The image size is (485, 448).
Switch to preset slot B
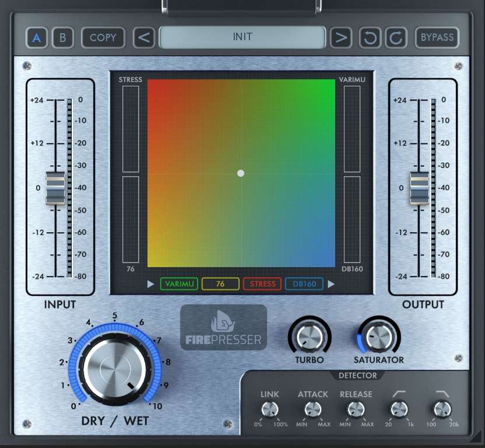click(62, 38)
